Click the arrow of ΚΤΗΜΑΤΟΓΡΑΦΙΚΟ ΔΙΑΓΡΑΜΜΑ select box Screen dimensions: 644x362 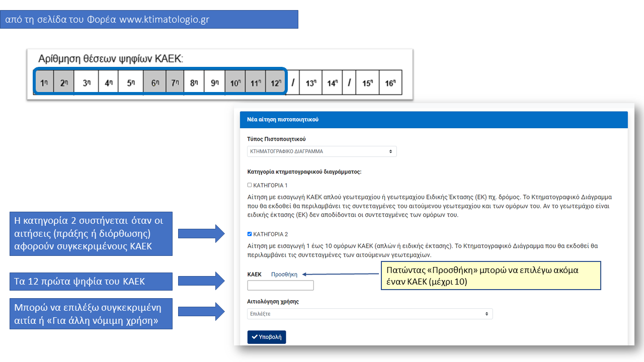pos(391,151)
